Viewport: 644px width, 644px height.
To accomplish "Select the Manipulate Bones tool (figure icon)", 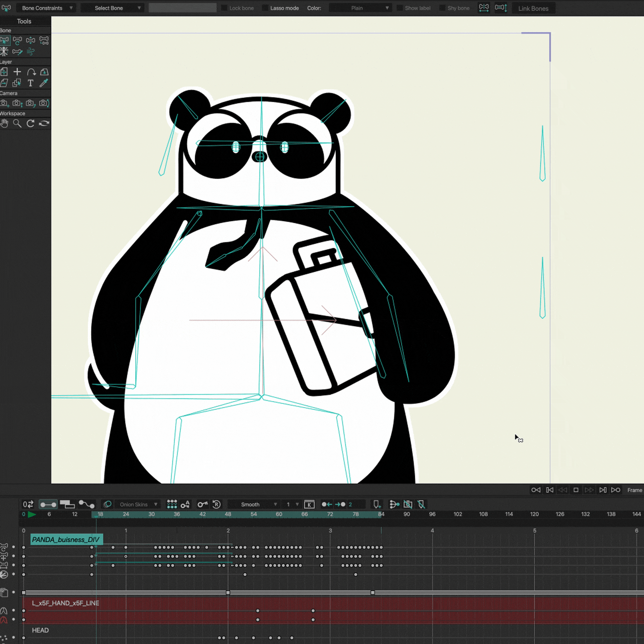I will pos(4,52).
